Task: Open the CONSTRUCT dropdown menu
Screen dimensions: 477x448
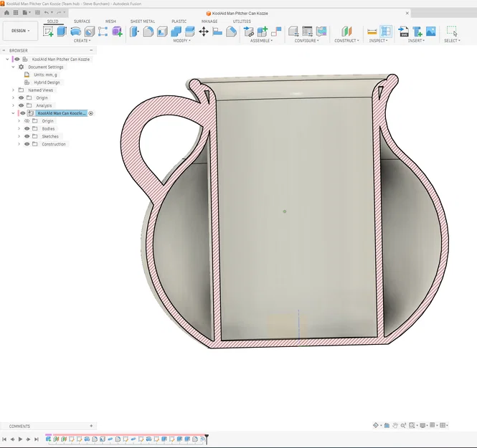Action: (346, 41)
